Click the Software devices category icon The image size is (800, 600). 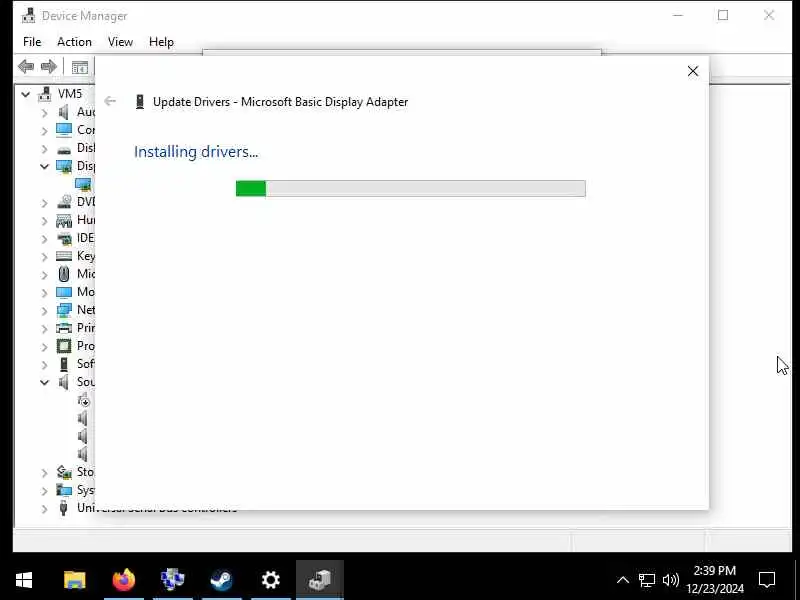tap(64, 364)
